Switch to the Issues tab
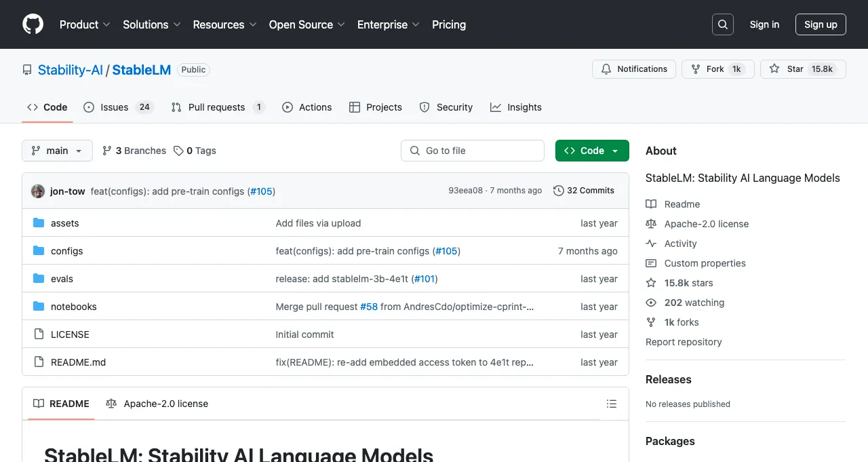This screenshot has height=462, width=868. pos(119,107)
